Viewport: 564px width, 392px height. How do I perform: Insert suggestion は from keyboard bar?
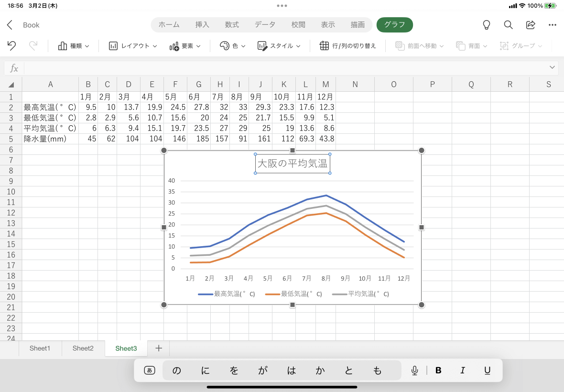point(292,370)
